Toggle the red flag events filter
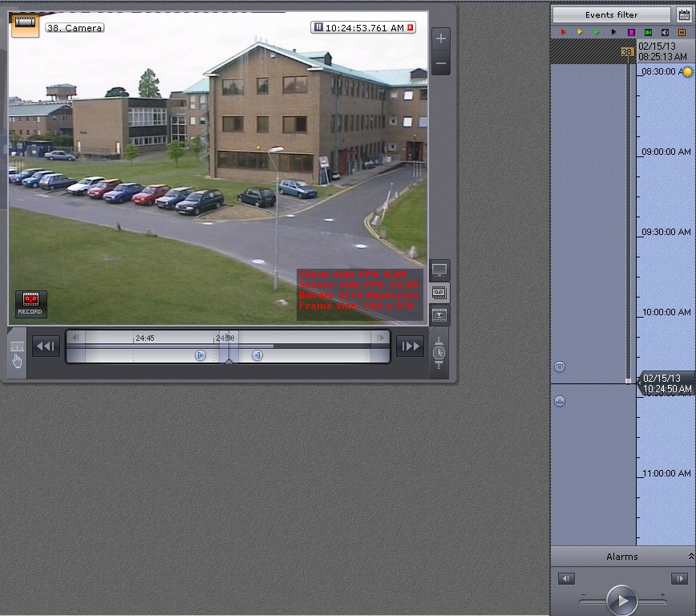 pyautogui.click(x=564, y=32)
